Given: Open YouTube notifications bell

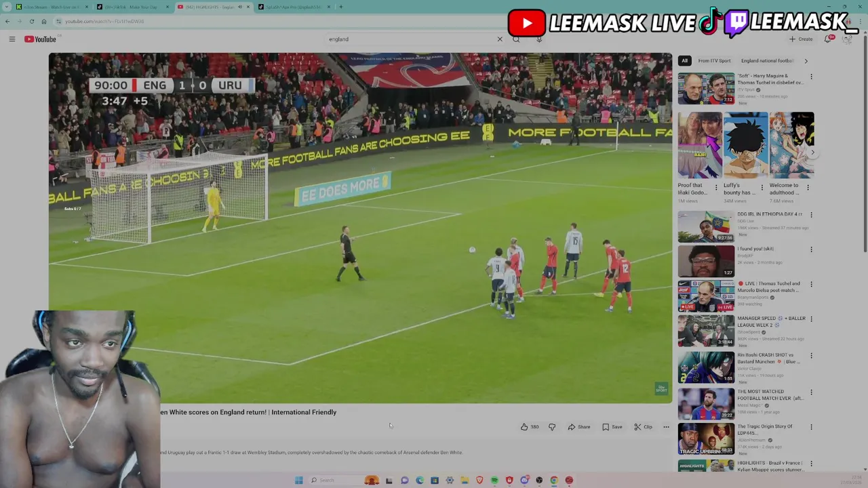Looking at the screenshot, I should coord(828,39).
